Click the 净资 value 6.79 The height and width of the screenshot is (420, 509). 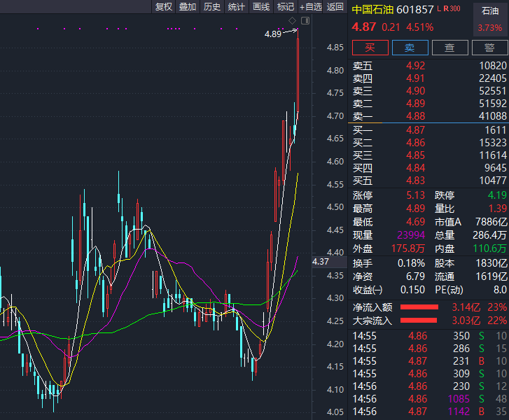415,276
